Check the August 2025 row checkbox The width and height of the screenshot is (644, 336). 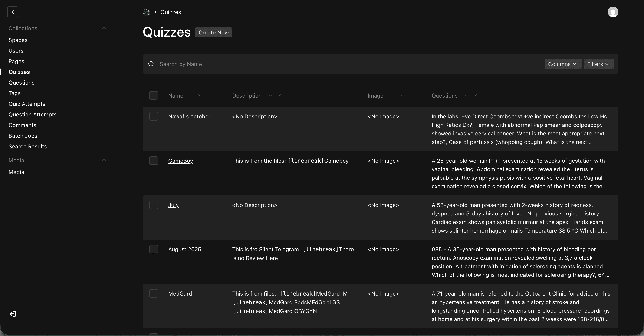tap(154, 249)
